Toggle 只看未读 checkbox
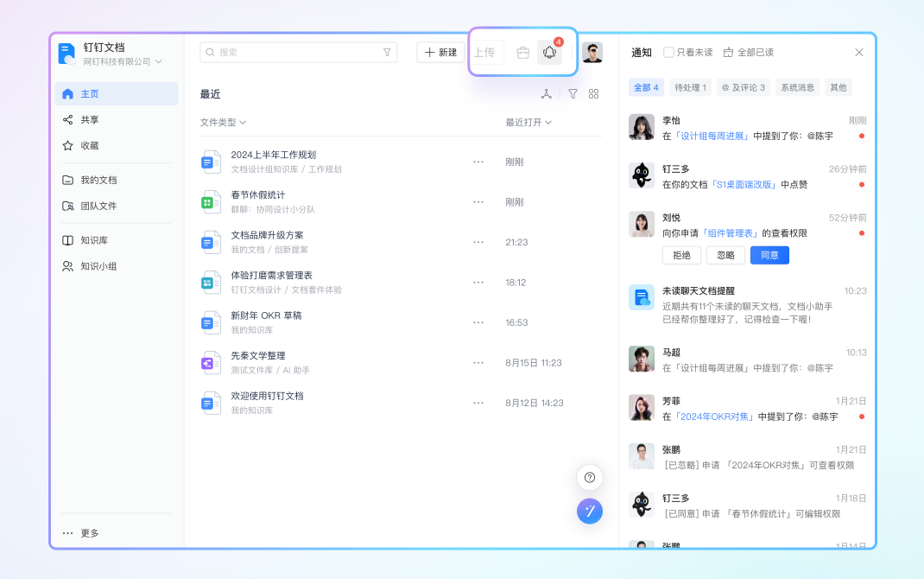The width and height of the screenshot is (924, 579). click(669, 53)
